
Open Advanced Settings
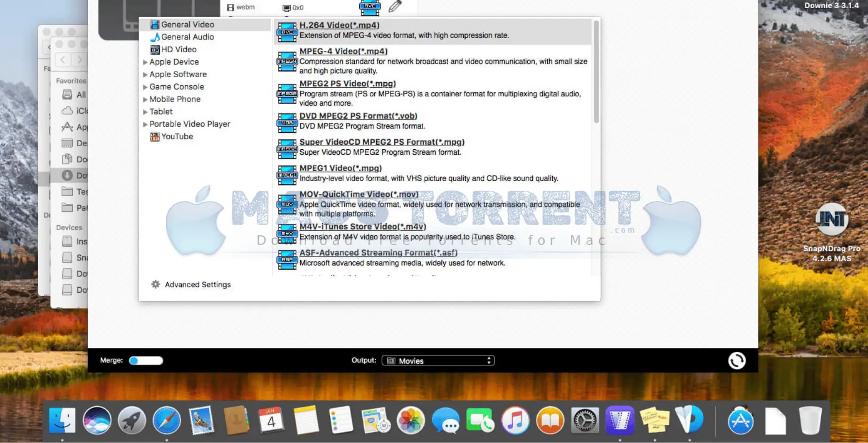191,285
